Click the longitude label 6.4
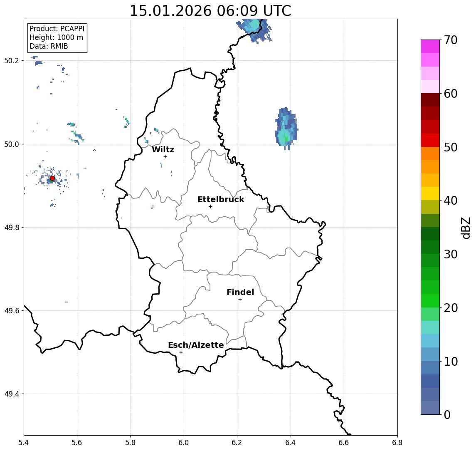The image size is (476, 451). click(x=291, y=443)
